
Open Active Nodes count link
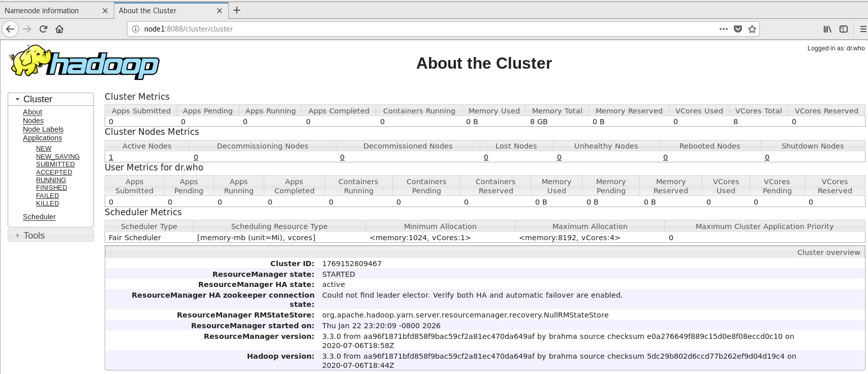[x=111, y=157]
